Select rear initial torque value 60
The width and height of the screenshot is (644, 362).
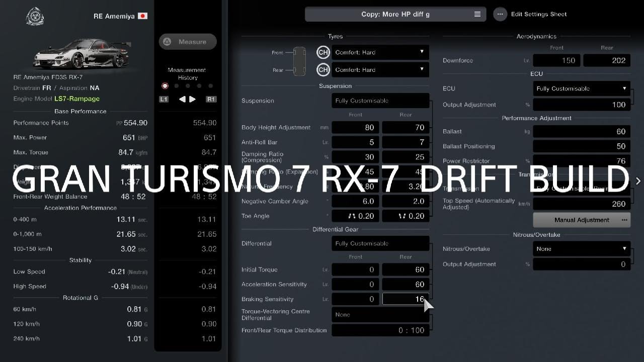pos(406,269)
